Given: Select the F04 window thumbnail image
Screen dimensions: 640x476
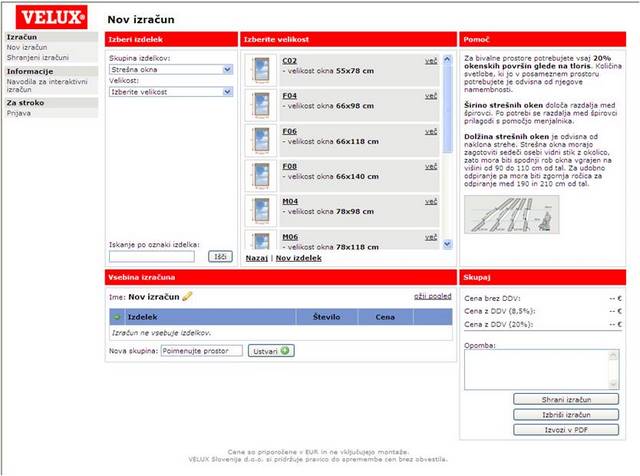Looking at the screenshot, I should click(x=263, y=106).
